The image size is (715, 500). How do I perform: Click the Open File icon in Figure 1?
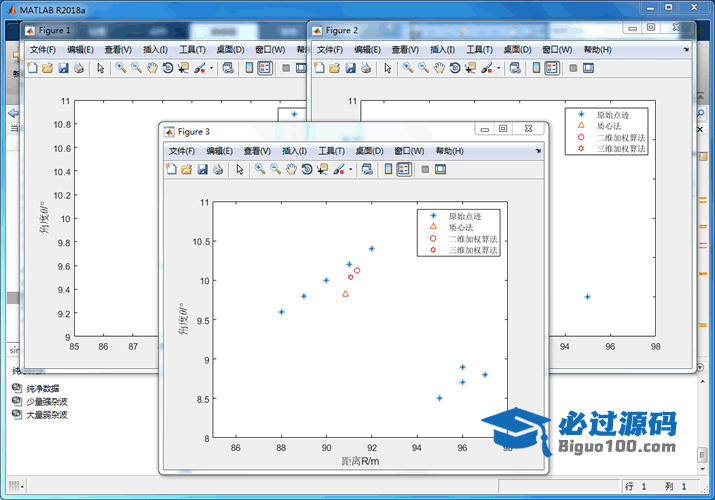pos(47,68)
